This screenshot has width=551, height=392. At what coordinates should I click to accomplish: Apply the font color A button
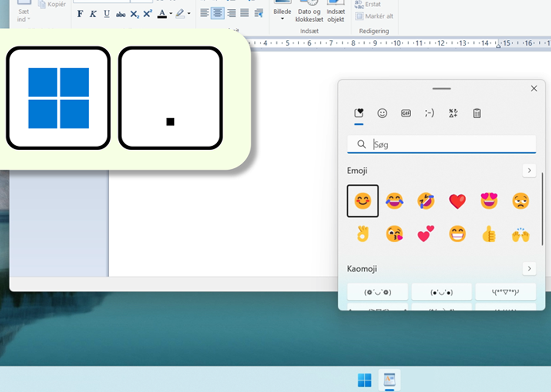(162, 14)
